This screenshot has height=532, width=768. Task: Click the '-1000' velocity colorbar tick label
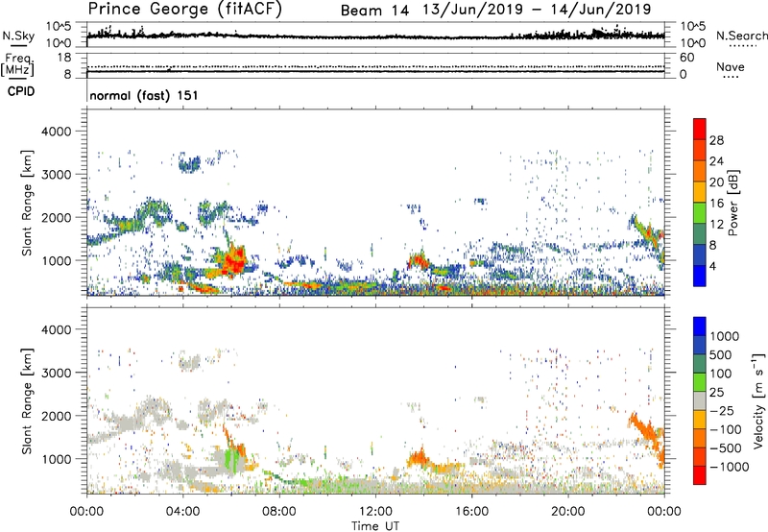729,467
